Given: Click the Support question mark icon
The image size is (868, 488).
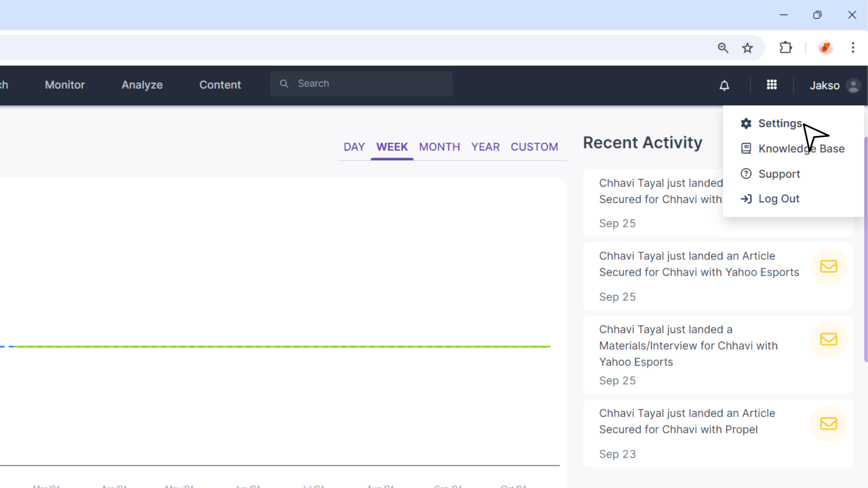Looking at the screenshot, I should pyautogui.click(x=746, y=174).
